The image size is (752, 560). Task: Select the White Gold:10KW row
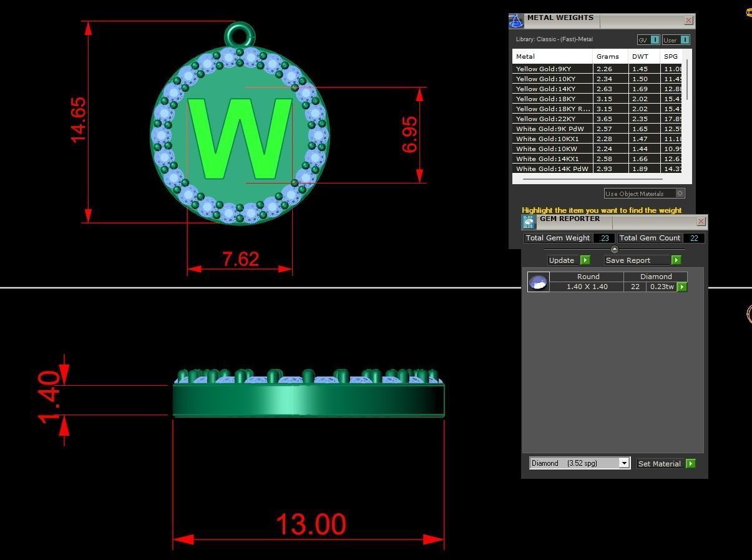(597, 149)
